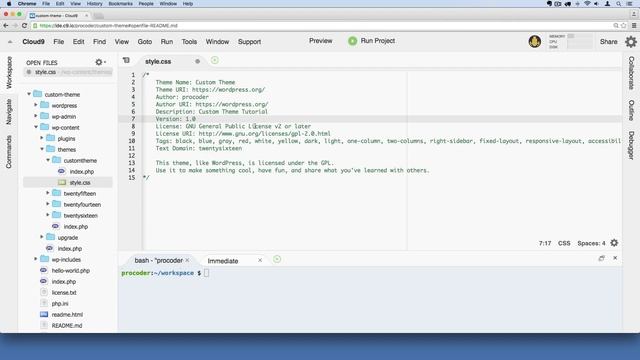Open the macOS Apple menu
The image size is (640, 360).
coord(9,4)
